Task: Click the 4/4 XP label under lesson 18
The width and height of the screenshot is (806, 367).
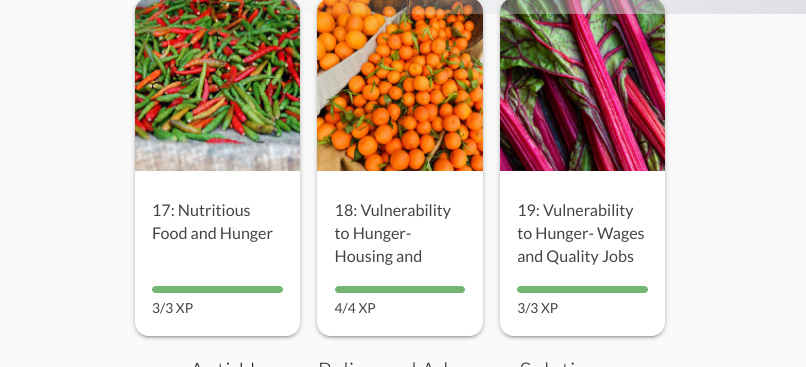Action: point(355,308)
